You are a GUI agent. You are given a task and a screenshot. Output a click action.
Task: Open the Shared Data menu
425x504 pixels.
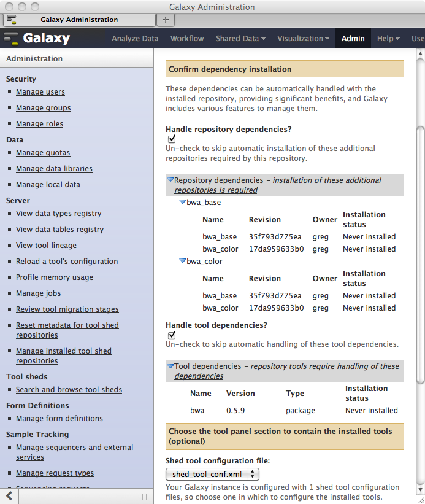tap(240, 38)
